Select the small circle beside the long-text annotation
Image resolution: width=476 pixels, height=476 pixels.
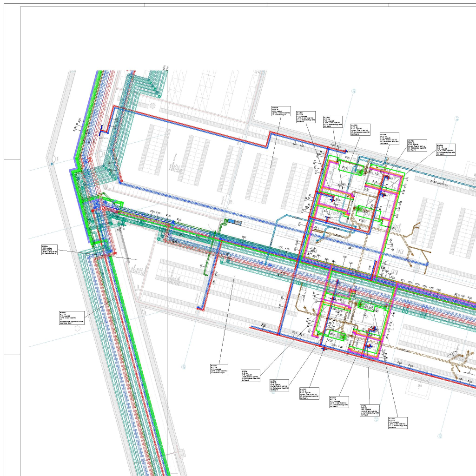(77, 328)
